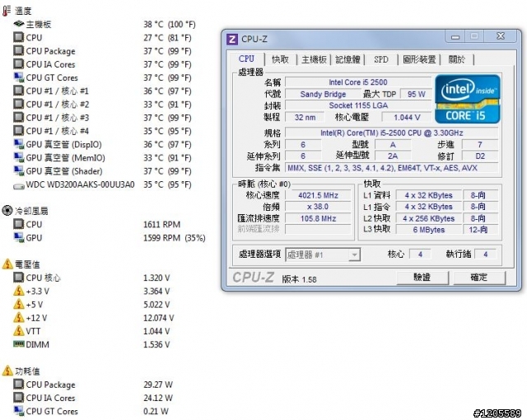Viewport: 527px width, 420px height.
Task: Click the DIMM memory module icon
Action: pyautogui.click(x=19, y=343)
